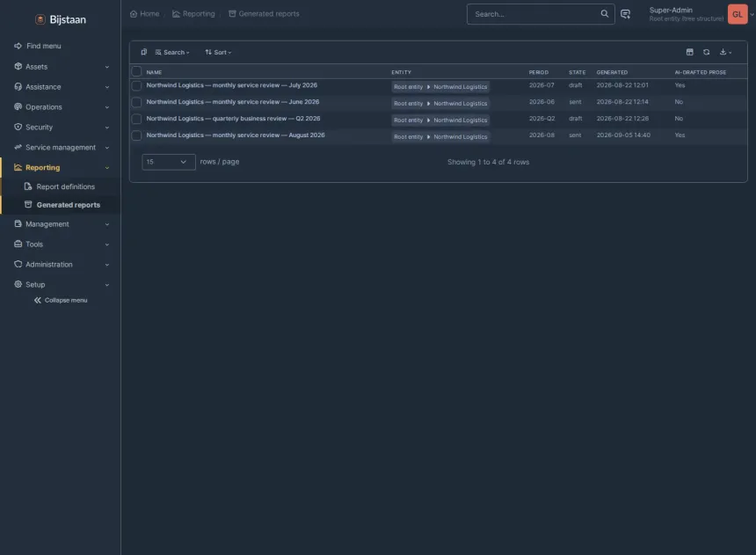The width and height of the screenshot is (756, 555).
Task: Click the Generated reports breadcrumb link
Action: click(x=264, y=14)
